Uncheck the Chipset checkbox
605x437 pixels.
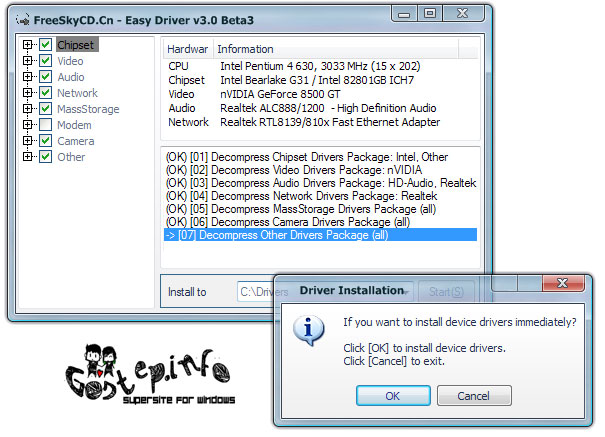(46, 45)
